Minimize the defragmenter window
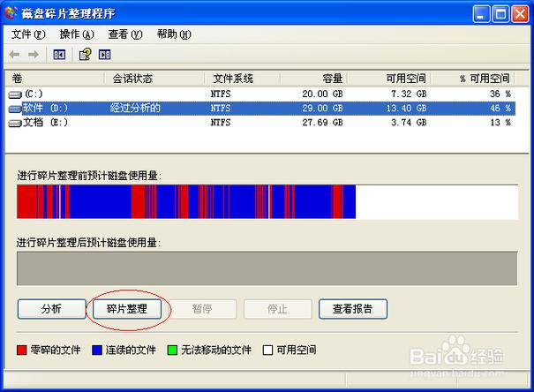The height and width of the screenshot is (392, 534). [x=481, y=14]
